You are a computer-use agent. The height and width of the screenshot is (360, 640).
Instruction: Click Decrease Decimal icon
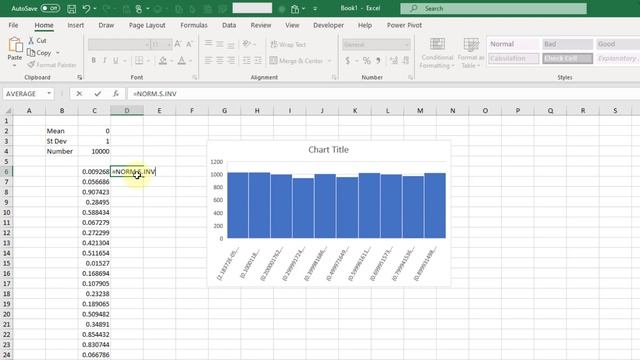pyautogui.click(x=405, y=60)
